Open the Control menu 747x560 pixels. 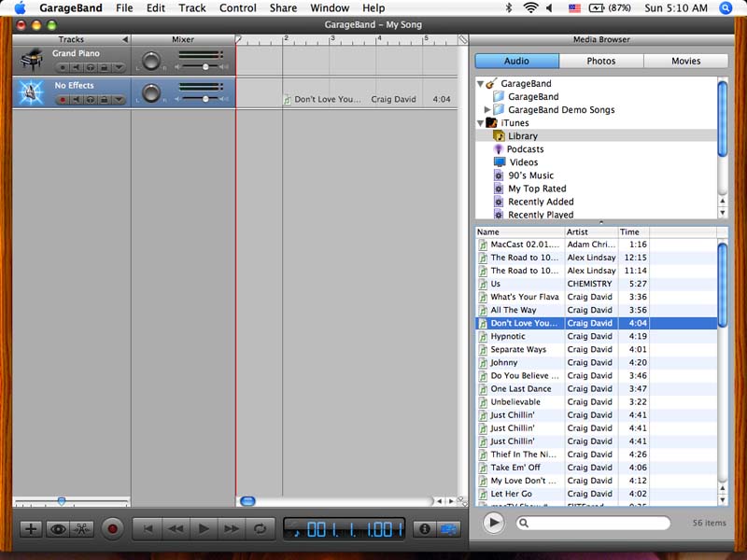pyautogui.click(x=238, y=8)
